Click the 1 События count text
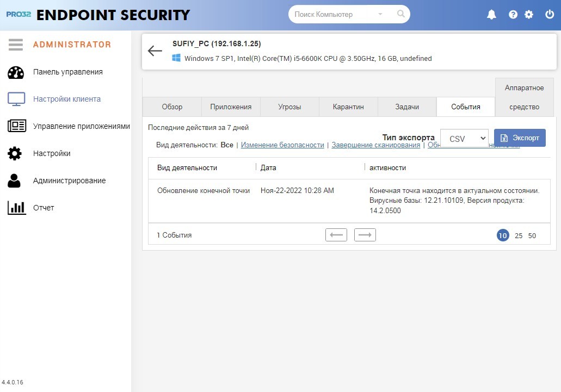The height and width of the screenshot is (392, 561). (174, 235)
